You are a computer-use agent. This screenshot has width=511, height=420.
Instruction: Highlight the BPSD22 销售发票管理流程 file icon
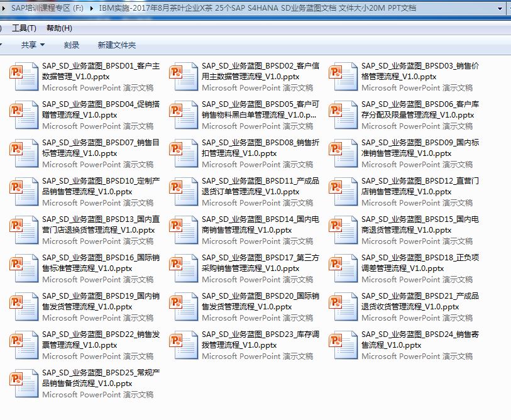point(24,345)
